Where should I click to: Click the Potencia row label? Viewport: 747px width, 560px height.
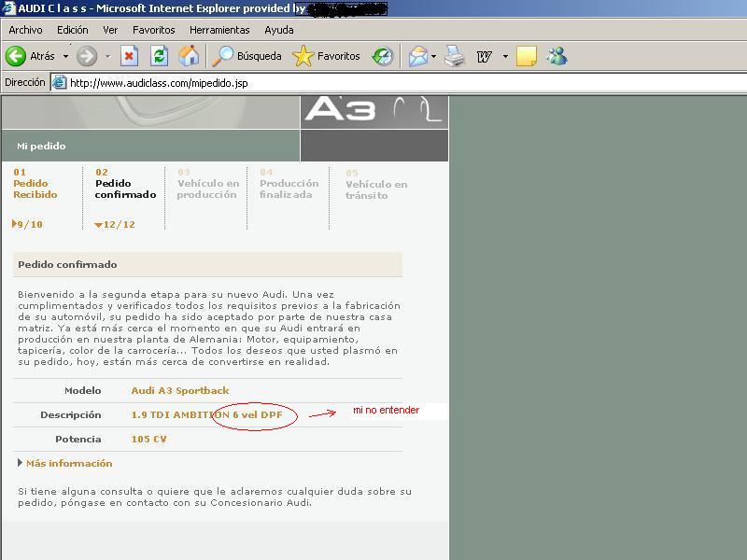click(x=78, y=439)
